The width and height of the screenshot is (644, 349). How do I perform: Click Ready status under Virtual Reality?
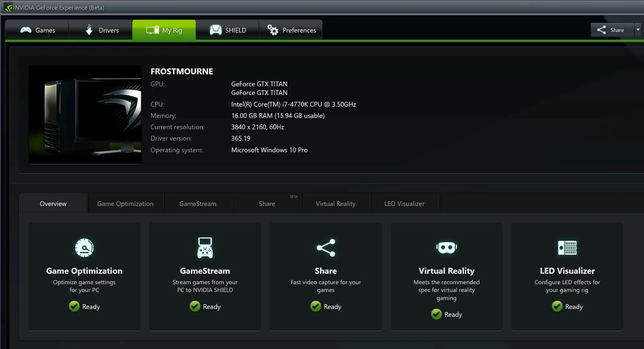pyautogui.click(x=453, y=314)
